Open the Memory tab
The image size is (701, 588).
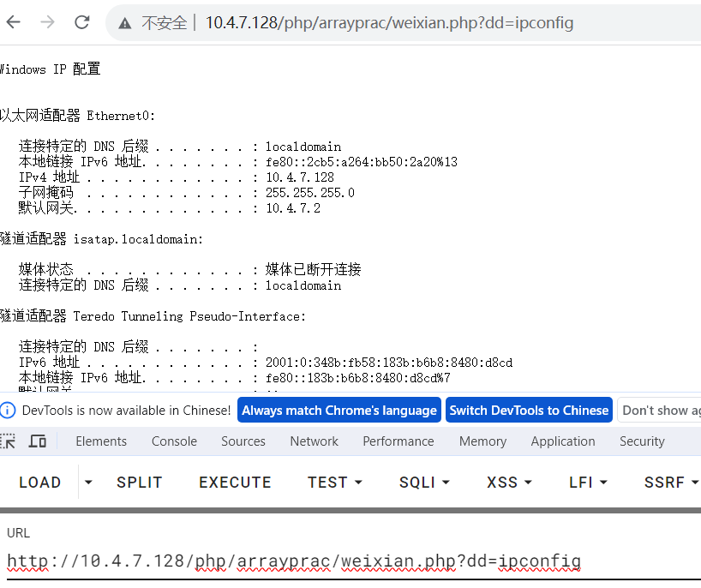pos(482,441)
